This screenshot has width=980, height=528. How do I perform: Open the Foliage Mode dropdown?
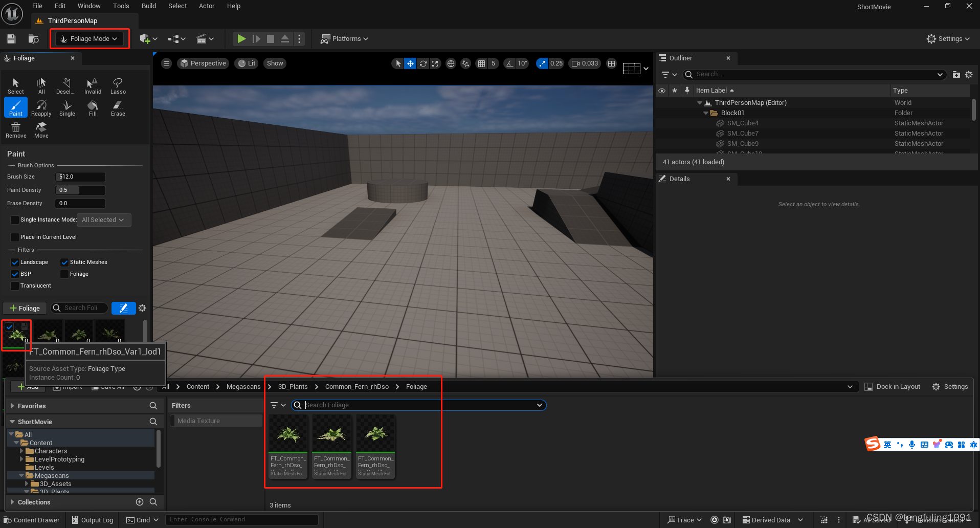click(x=90, y=39)
